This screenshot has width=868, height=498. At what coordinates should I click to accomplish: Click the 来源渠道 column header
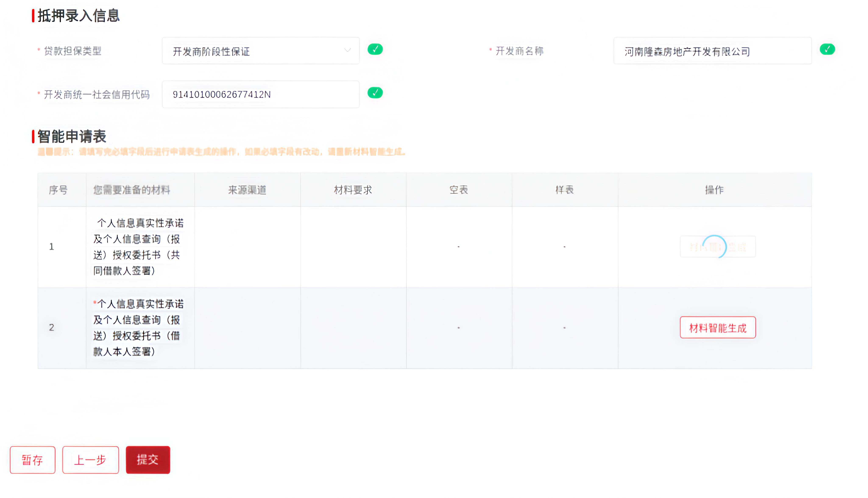tap(247, 190)
